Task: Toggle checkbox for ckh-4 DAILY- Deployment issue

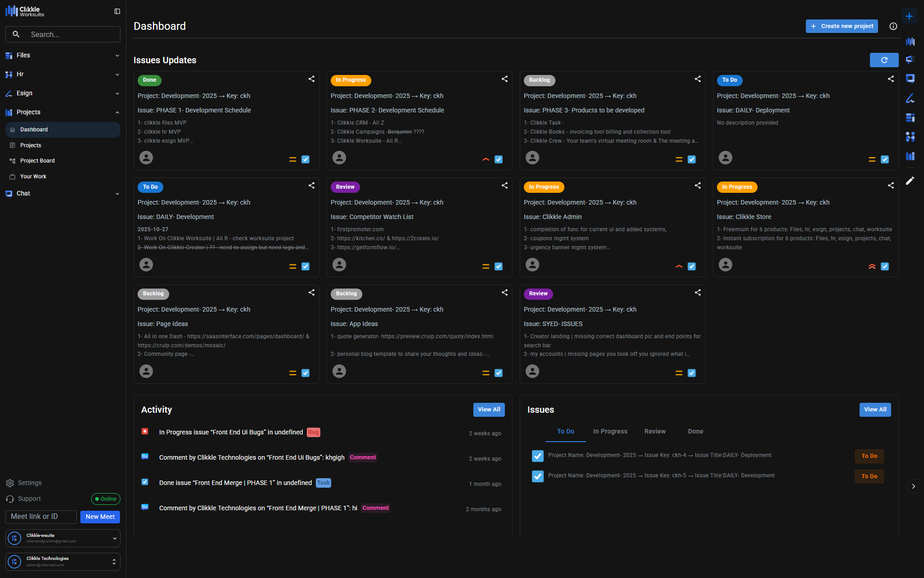Action: coord(537,456)
